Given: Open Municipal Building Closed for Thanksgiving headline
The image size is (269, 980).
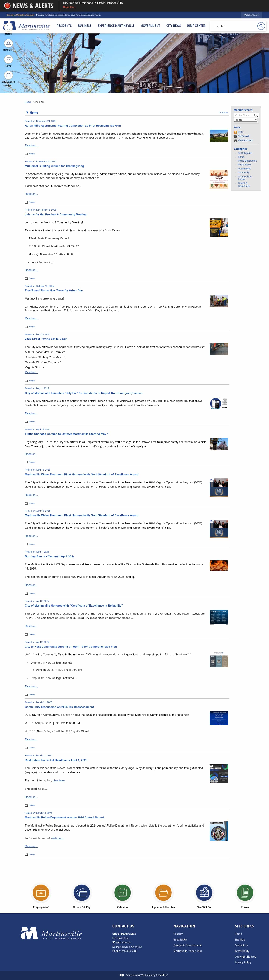Looking at the screenshot, I should (x=54, y=166).
